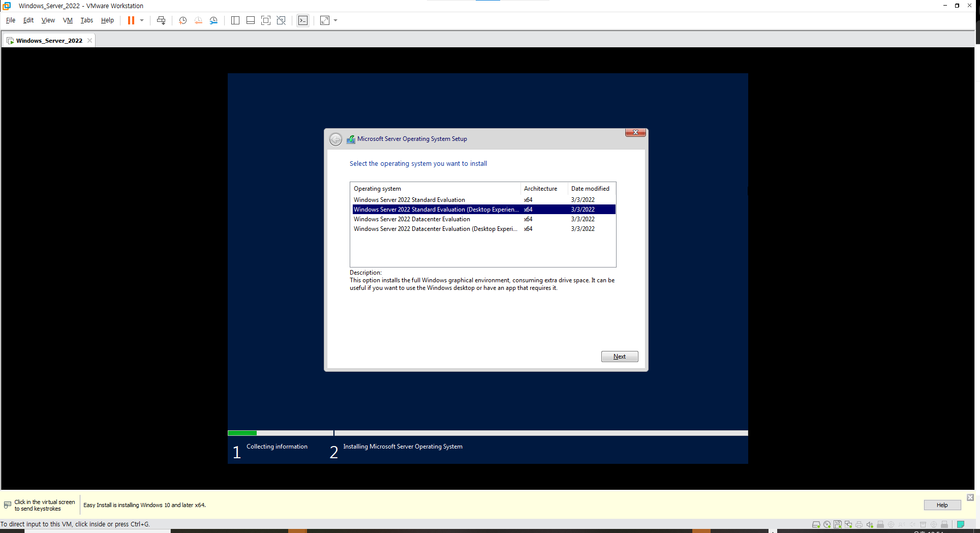Select Standard Evaluation (Desktop Experience) row

[x=484, y=210]
